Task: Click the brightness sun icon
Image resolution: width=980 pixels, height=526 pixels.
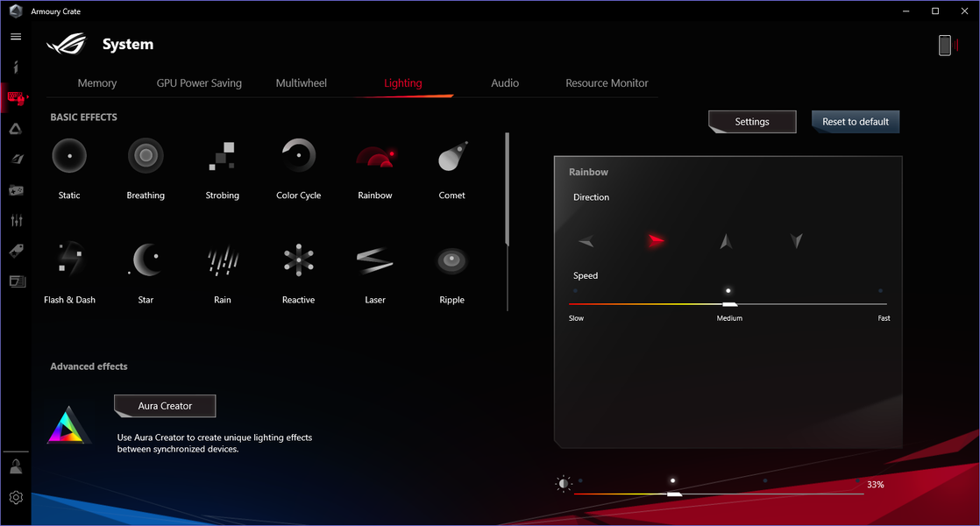Action: coord(563,484)
